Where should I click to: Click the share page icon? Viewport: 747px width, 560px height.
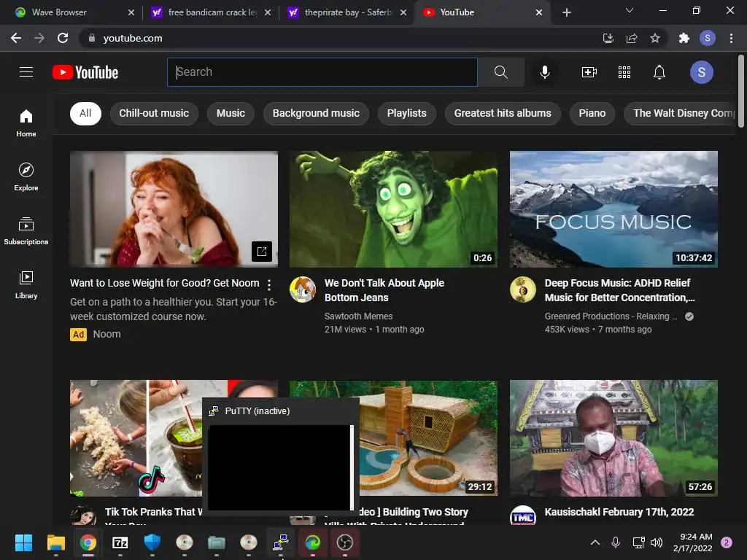(632, 38)
